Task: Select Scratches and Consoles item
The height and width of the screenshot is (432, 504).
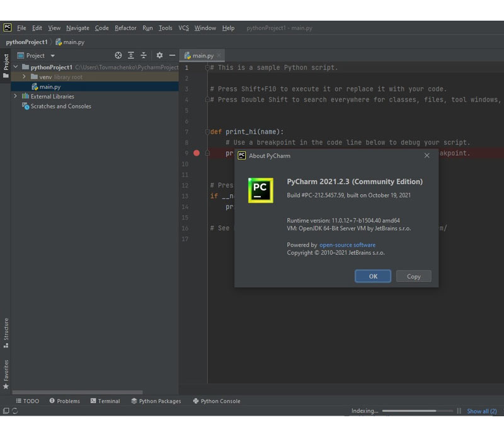Action: pyautogui.click(x=56, y=106)
